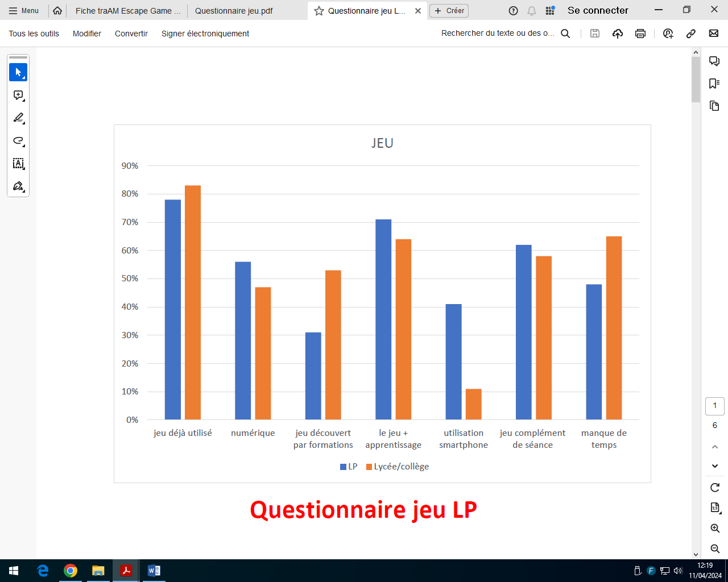This screenshot has width=728, height=582.
Task: Select the annotation selection arrow tool
Action: 18,72
